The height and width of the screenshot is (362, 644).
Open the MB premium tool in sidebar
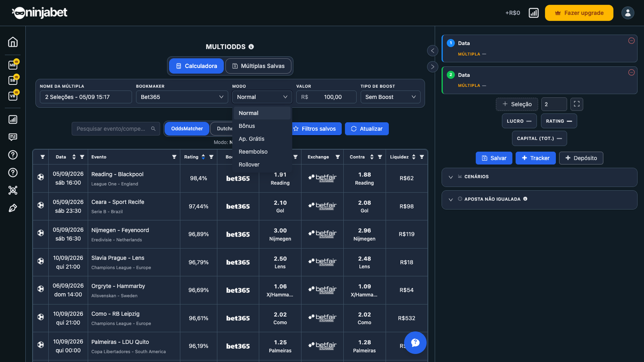click(13, 65)
